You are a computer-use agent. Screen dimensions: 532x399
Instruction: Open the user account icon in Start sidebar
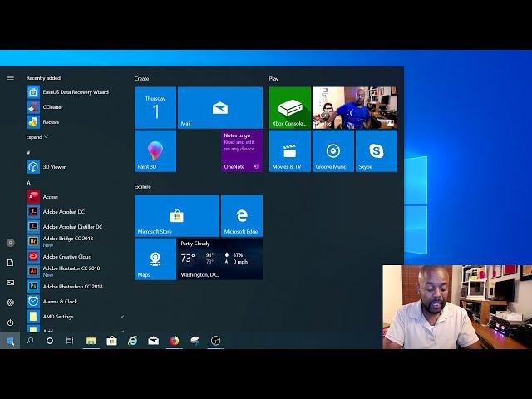click(11, 243)
